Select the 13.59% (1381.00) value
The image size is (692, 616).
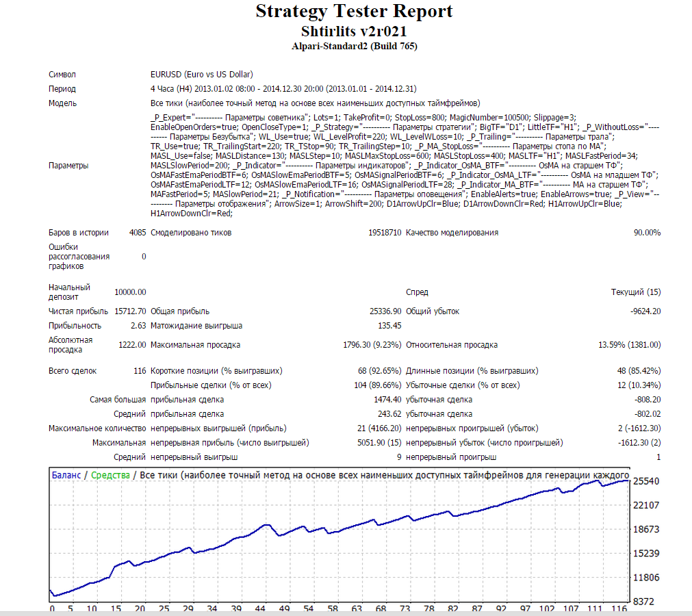[x=629, y=345]
